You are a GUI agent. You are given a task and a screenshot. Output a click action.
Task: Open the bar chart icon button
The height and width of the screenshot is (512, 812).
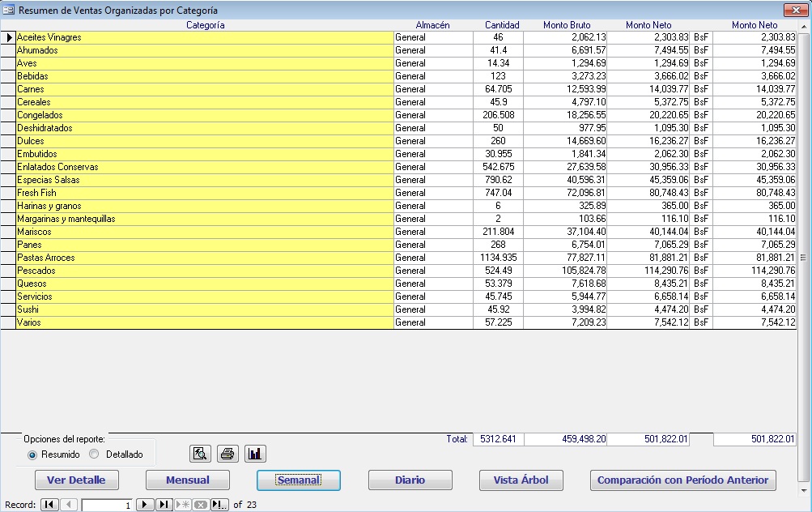point(255,454)
